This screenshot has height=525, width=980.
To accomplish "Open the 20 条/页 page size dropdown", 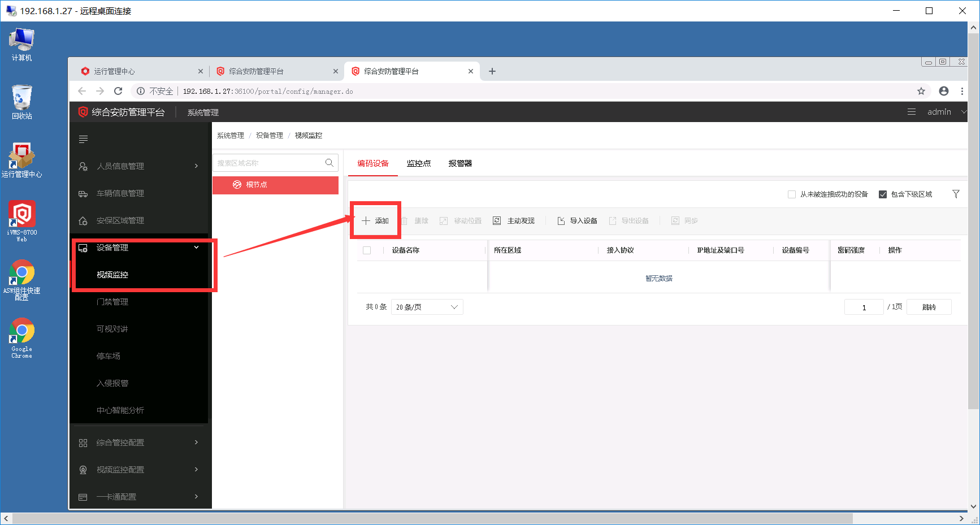I will coord(427,306).
